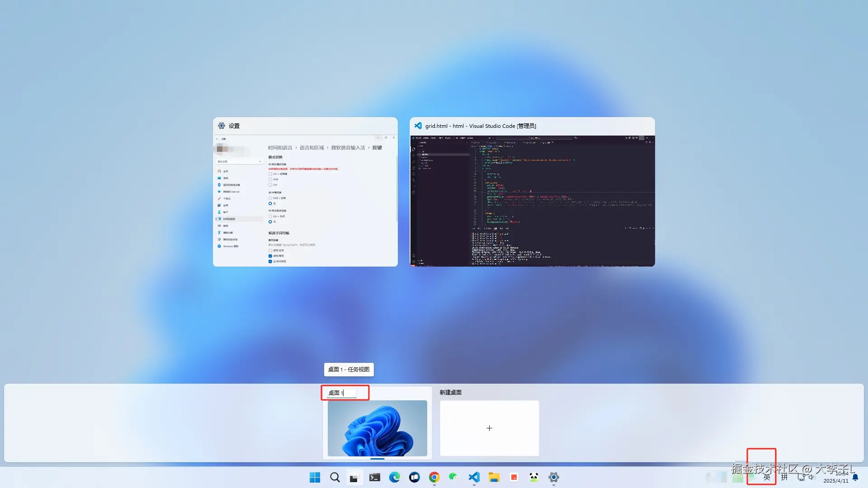Open Visual Studio Code from the taskbar
868x488 pixels.
[x=474, y=477]
